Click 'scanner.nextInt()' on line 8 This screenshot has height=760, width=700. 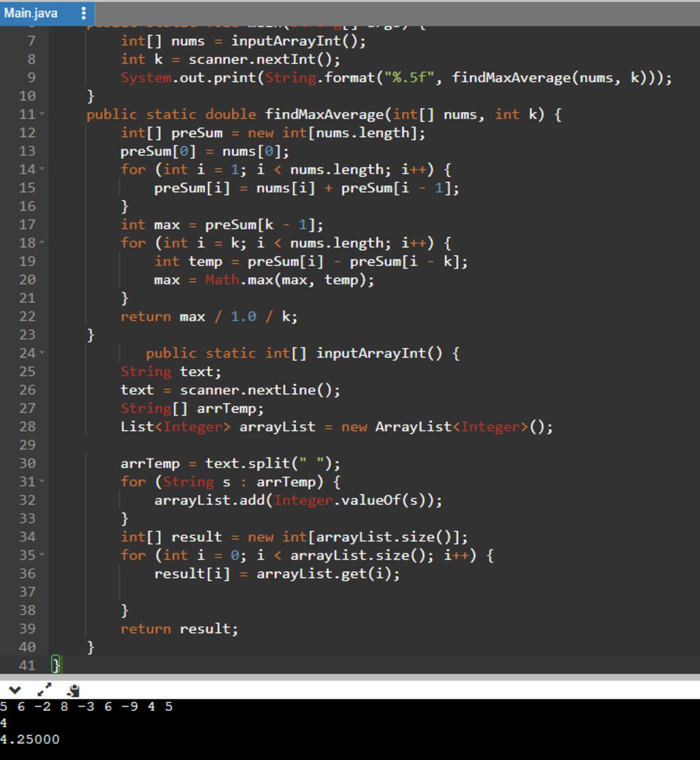click(x=260, y=59)
